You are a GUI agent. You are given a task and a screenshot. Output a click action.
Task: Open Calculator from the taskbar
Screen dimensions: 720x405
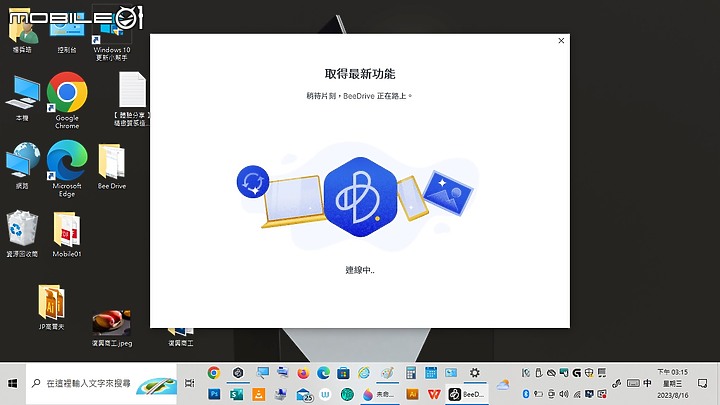pyautogui.click(x=411, y=373)
